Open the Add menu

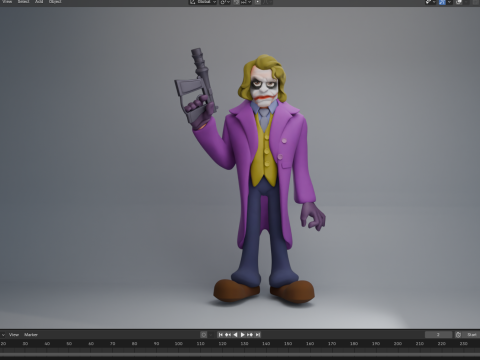coord(39,2)
